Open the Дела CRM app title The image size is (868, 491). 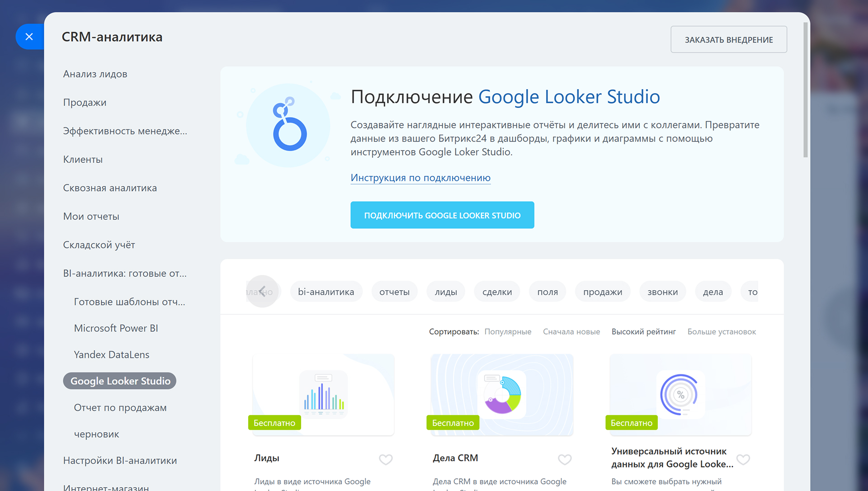click(455, 458)
